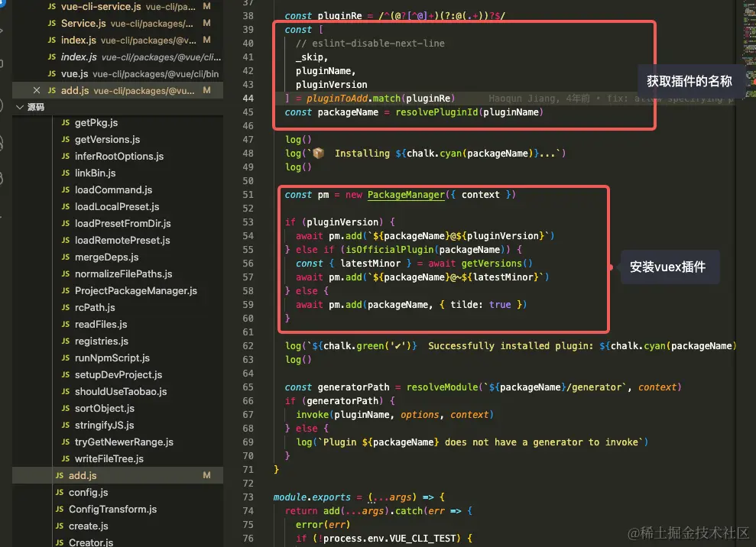The width and height of the screenshot is (756, 547).
Task: Open config.js file
Action: (x=88, y=493)
